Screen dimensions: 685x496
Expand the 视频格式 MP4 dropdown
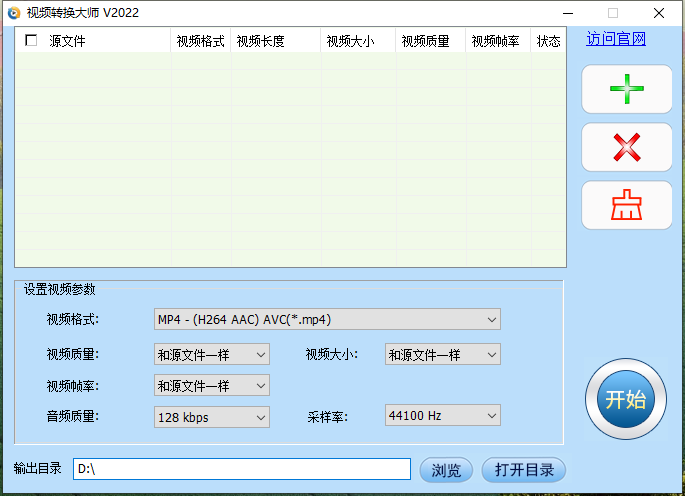(x=327, y=319)
